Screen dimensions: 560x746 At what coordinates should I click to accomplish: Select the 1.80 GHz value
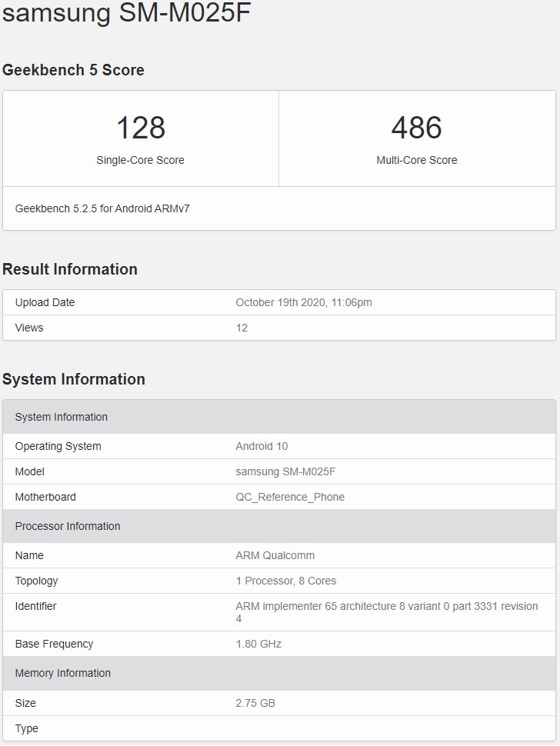click(258, 644)
